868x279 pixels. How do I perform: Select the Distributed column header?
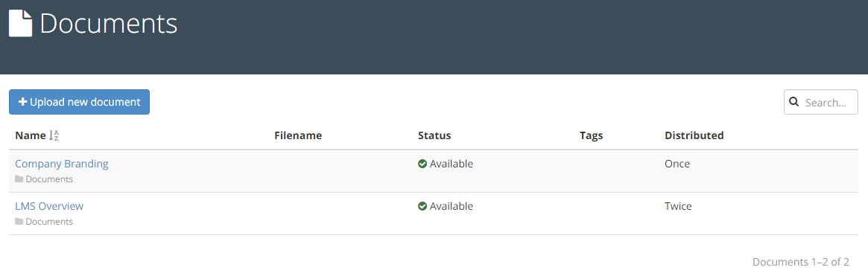click(x=694, y=135)
